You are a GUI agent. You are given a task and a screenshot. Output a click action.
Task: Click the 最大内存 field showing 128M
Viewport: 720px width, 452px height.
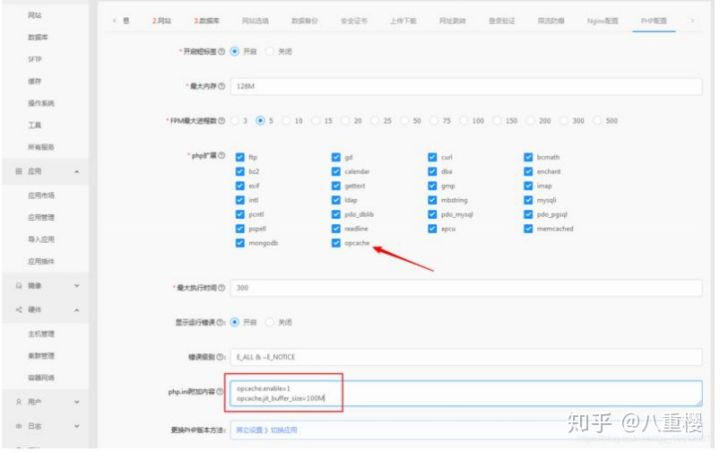coord(466,86)
